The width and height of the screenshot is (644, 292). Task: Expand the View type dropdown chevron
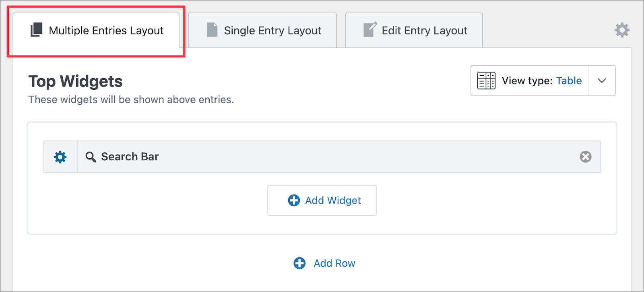(x=602, y=81)
